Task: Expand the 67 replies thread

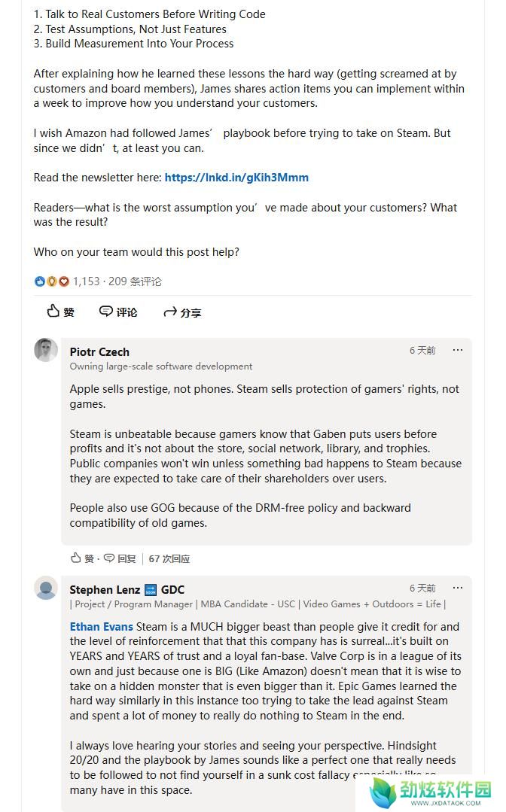Action: pyautogui.click(x=169, y=559)
